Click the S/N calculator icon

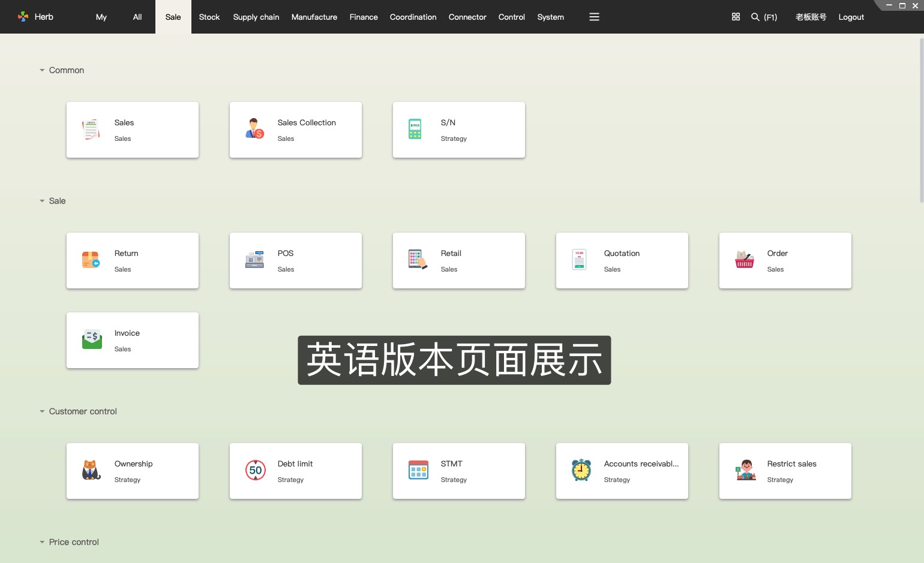(x=415, y=129)
